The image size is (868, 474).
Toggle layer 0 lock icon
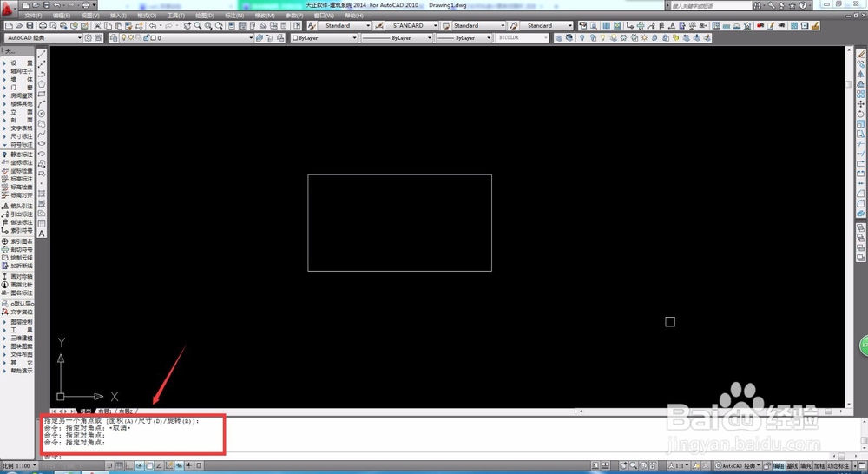coord(146,37)
